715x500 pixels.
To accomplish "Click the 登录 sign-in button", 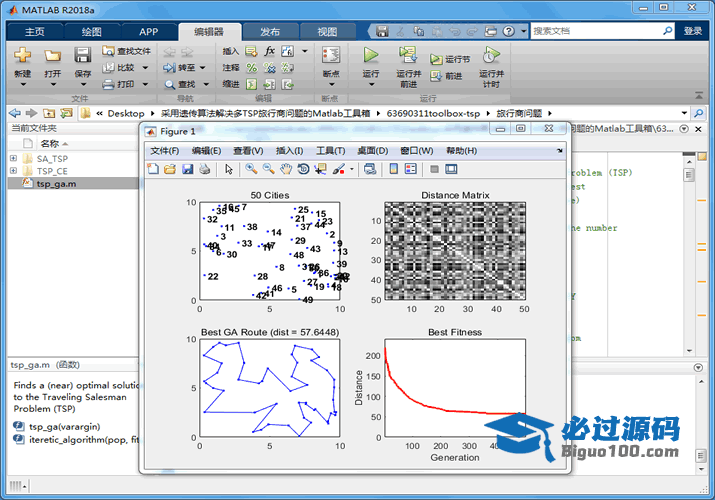I will coord(693,31).
